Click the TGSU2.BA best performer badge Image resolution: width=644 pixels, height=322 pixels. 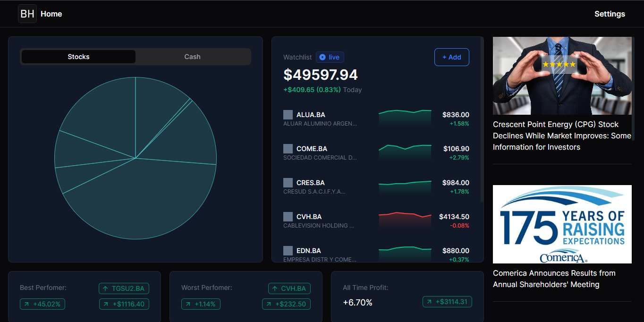click(124, 288)
